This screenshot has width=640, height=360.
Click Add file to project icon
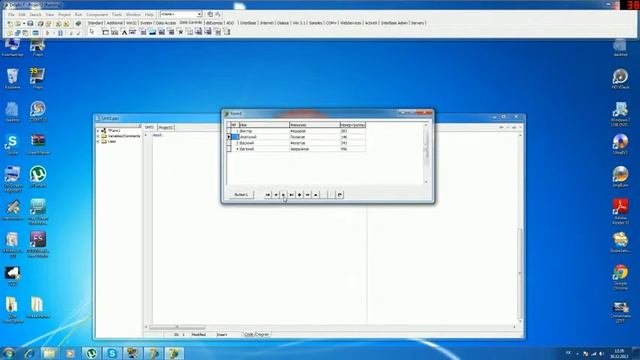pyautogui.click(x=58, y=24)
